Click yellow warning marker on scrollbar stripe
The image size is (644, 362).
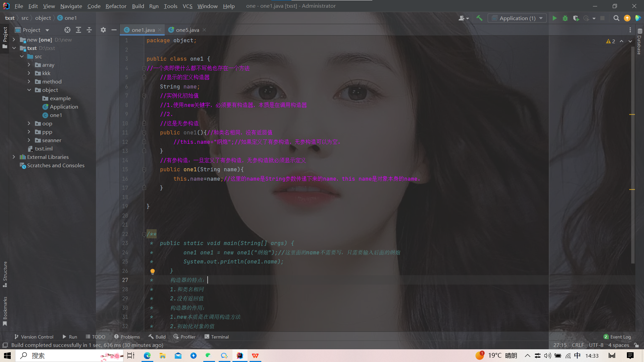click(x=632, y=115)
